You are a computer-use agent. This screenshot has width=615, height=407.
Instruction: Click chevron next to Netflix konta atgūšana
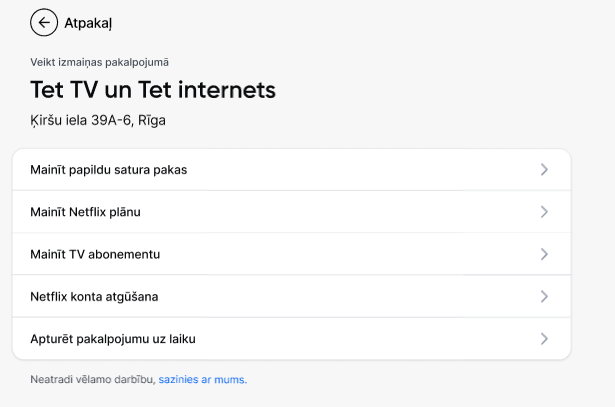(544, 296)
